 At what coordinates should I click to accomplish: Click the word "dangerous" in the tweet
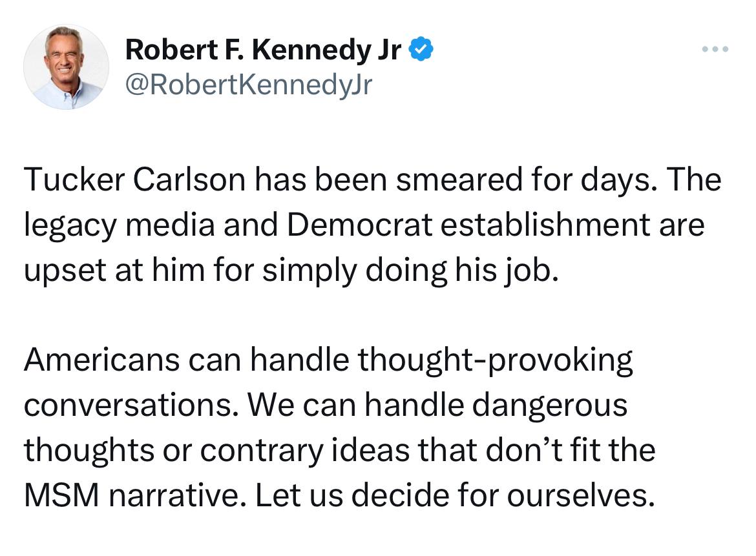tap(550, 406)
